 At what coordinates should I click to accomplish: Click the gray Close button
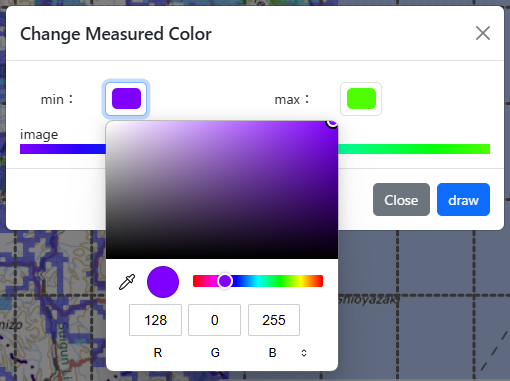[x=401, y=200]
